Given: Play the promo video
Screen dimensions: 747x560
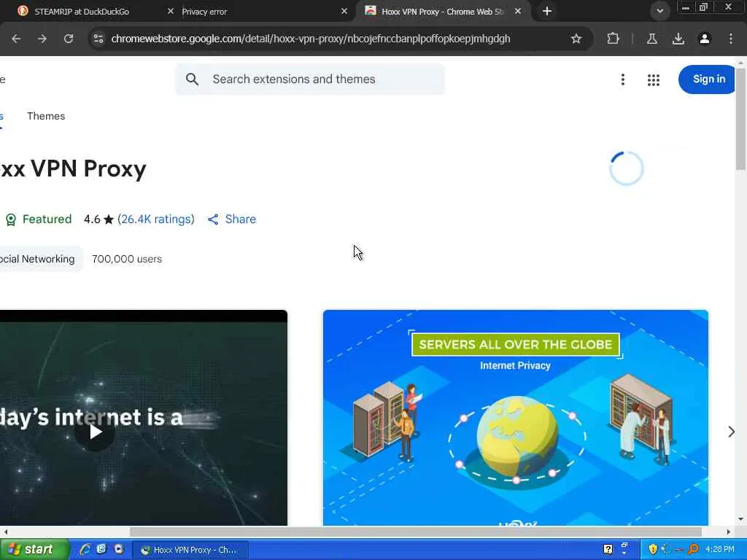Looking at the screenshot, I should point(95,432).
